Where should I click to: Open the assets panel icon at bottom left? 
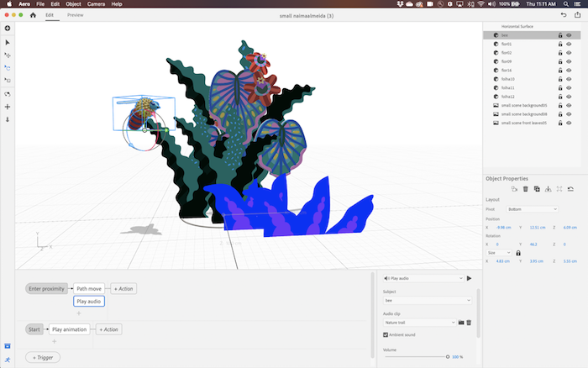tap(8, 346)
